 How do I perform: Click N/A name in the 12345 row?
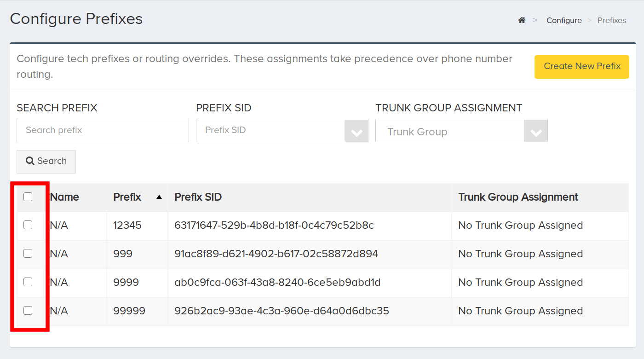coord(59,225)
